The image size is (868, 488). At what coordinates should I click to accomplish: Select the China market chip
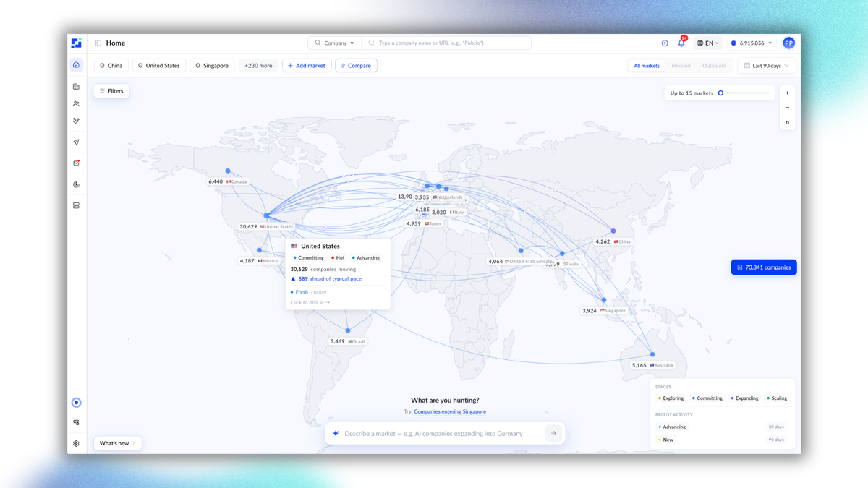111,66
